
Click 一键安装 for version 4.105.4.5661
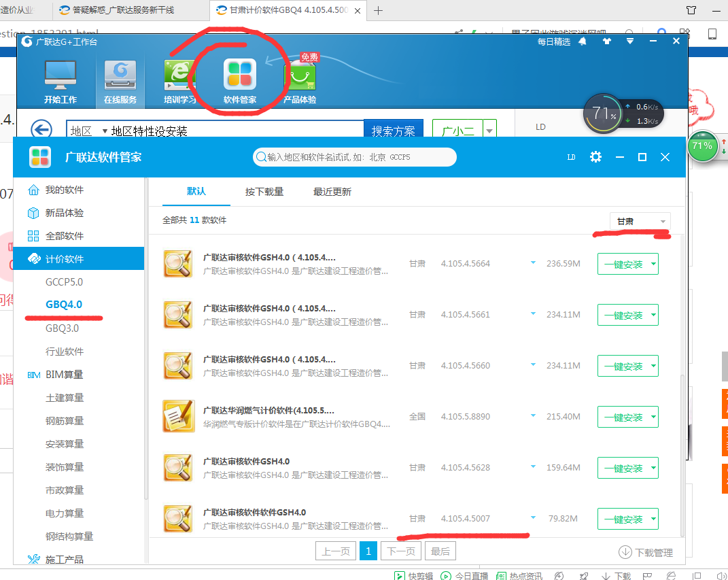coord(623,315)
